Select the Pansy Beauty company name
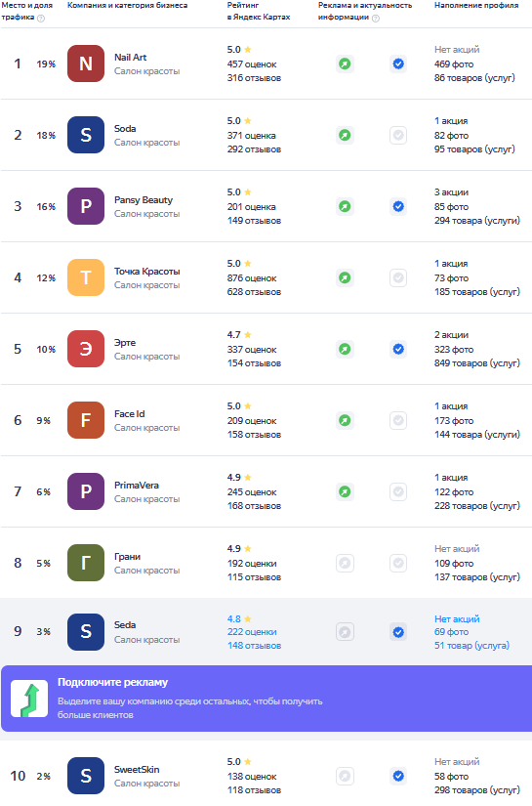 (x=143, y=200)
